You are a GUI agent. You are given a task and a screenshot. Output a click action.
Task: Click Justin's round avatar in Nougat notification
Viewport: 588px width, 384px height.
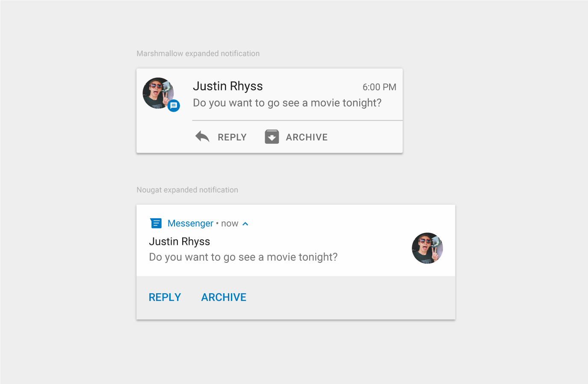(427, 248)
